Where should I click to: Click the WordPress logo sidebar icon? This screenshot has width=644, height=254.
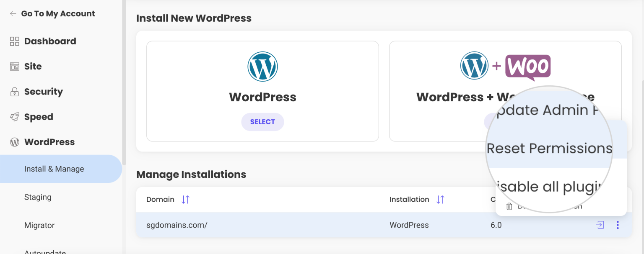tap(15, 142)
